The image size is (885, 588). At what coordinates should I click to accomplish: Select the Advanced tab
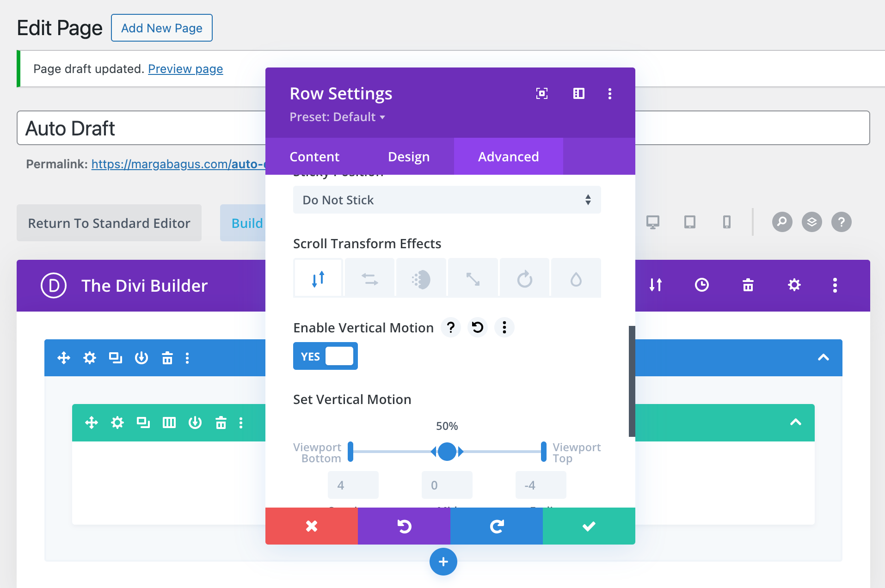pos(509,156)
